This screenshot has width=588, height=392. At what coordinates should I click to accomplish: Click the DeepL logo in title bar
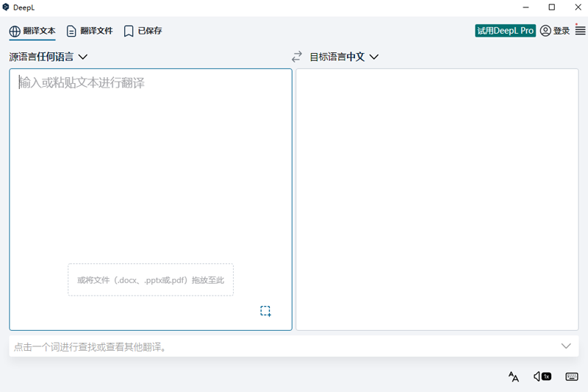(7, 7)
